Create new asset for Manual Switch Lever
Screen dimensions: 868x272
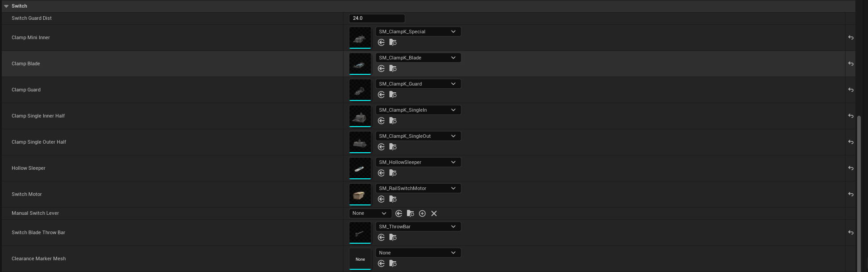[422, 213]
